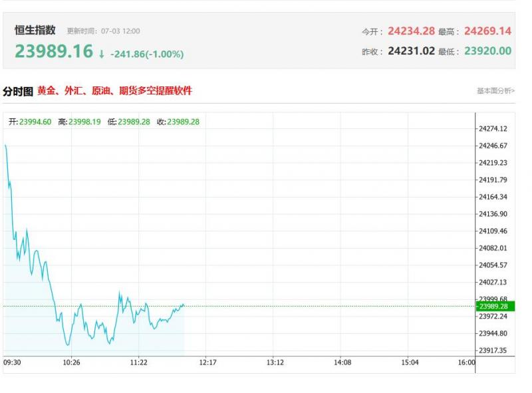Click the 09:30 time axis label
The image size is (532, 393).
[x=12, y=362]
